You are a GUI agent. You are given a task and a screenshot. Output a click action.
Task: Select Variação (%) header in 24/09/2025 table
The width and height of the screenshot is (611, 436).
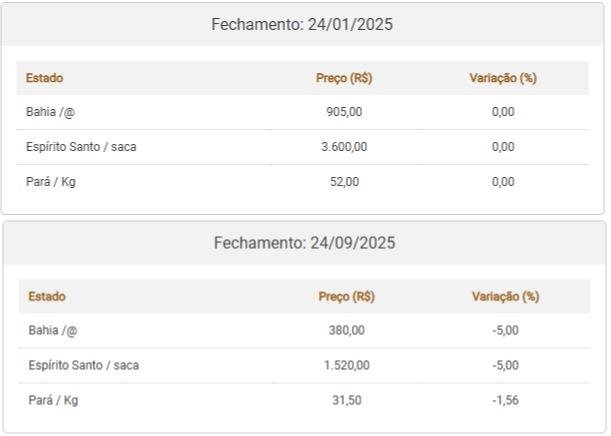coord(505,297)
